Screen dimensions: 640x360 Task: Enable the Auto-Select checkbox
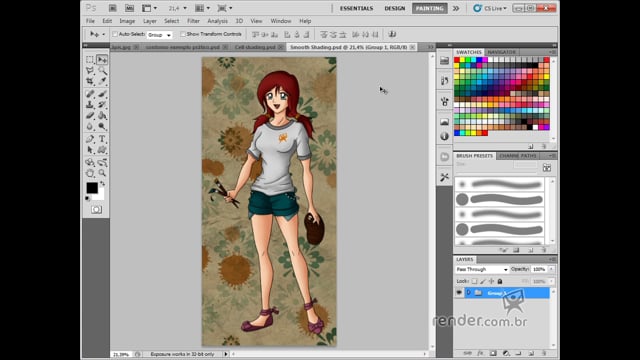click(115, 34)
